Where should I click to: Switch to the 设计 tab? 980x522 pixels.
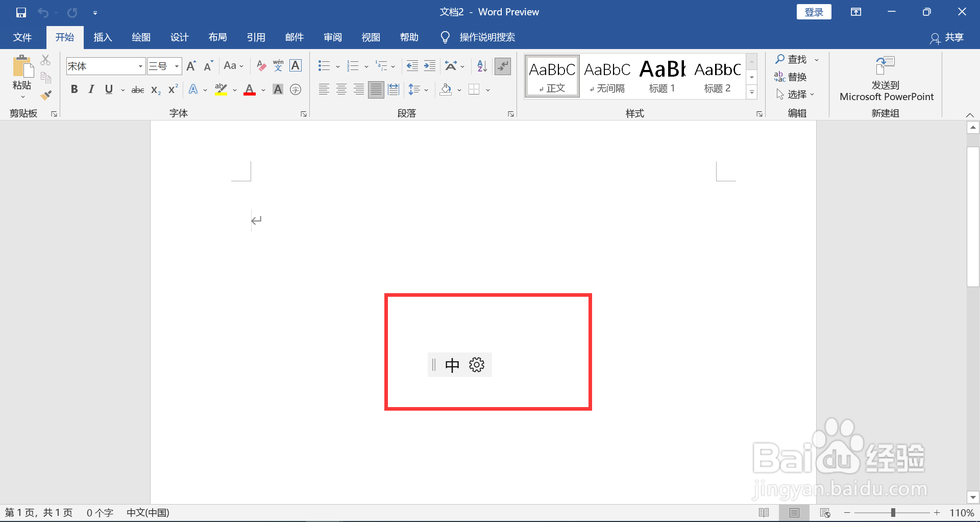click(179, 37)
